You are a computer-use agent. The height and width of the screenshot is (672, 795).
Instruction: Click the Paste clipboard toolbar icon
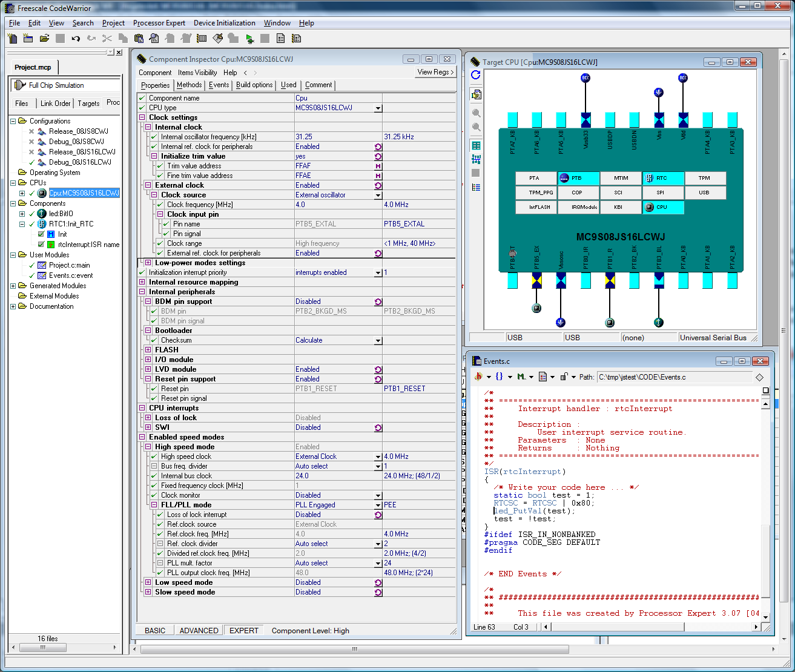[139, 39]
